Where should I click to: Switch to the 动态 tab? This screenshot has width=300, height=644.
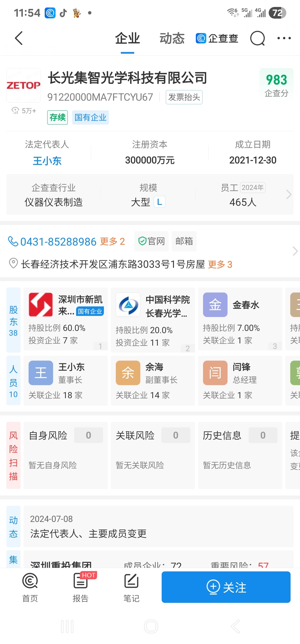pyautogui.click(x=172, y=38)
